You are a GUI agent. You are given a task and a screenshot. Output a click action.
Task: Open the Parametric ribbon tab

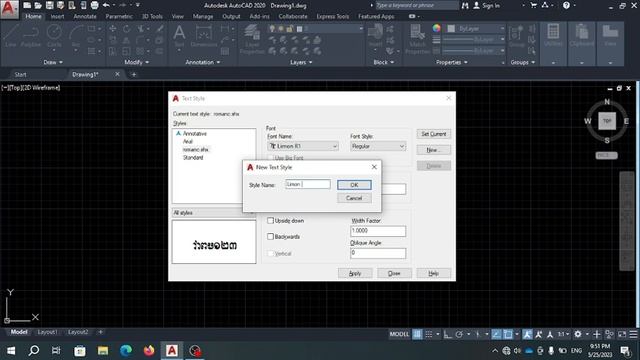(119, 16)
